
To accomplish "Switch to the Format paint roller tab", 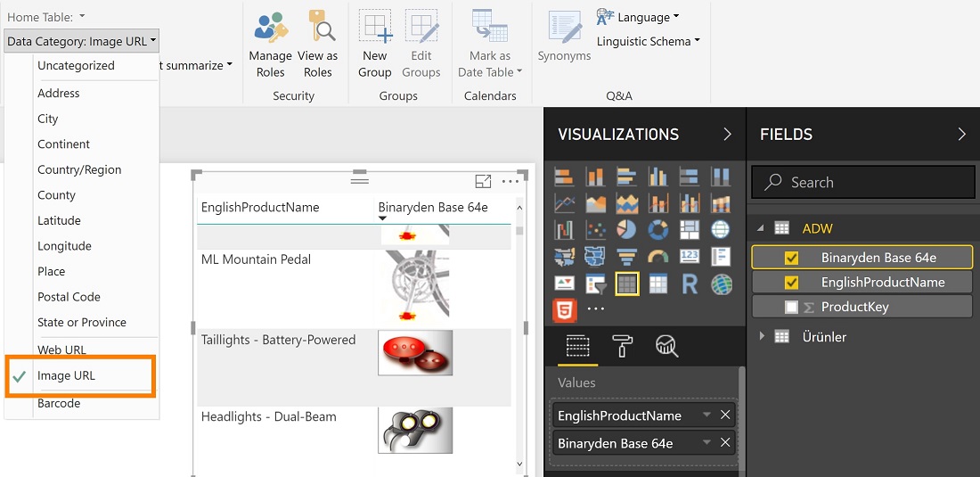I will click(622, 345).
